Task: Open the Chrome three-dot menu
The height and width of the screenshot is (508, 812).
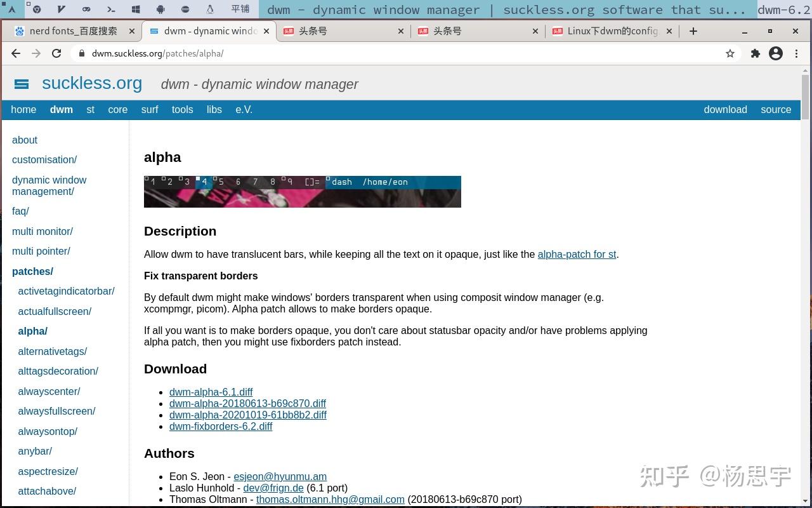Action: (797, 53)
